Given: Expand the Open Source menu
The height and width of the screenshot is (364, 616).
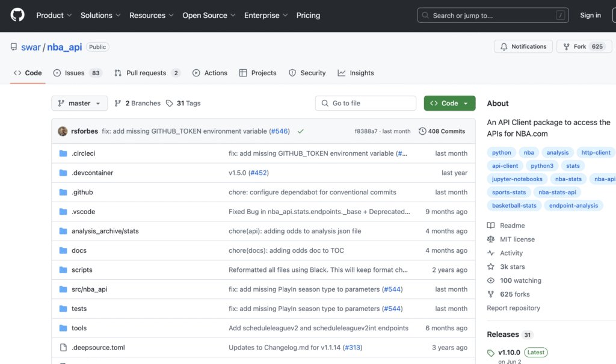Looking at the screenshot, I should point(209,15).
